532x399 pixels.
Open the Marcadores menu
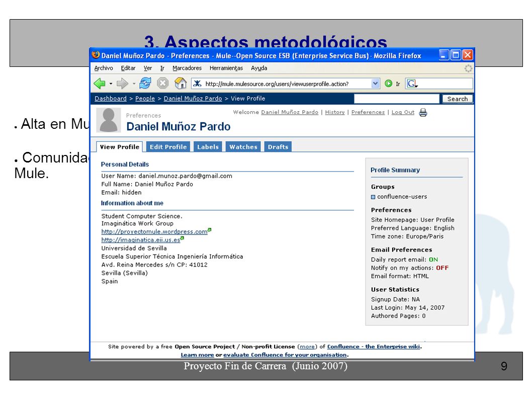pos(187,68)
